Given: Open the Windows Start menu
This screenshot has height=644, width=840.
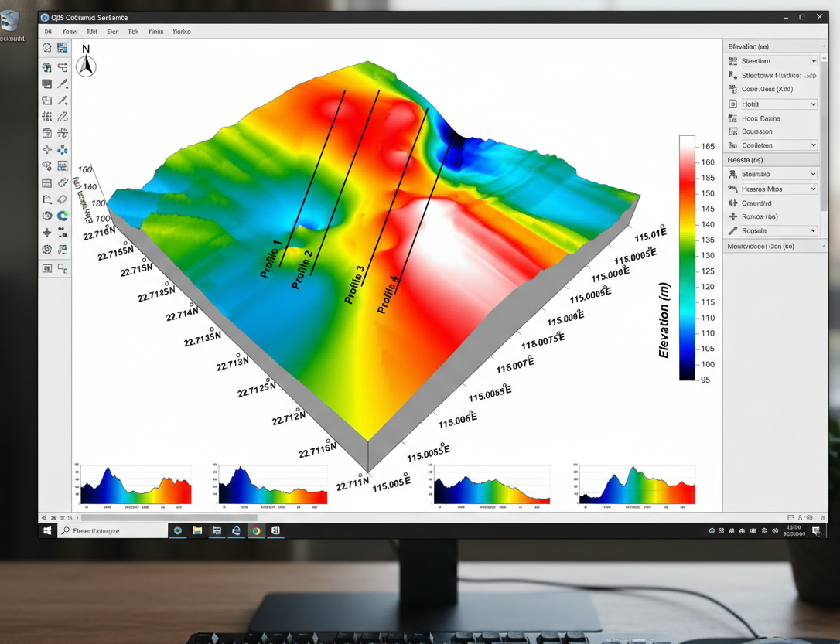Looking at the screenshot, I should click(x=46, y=530).
